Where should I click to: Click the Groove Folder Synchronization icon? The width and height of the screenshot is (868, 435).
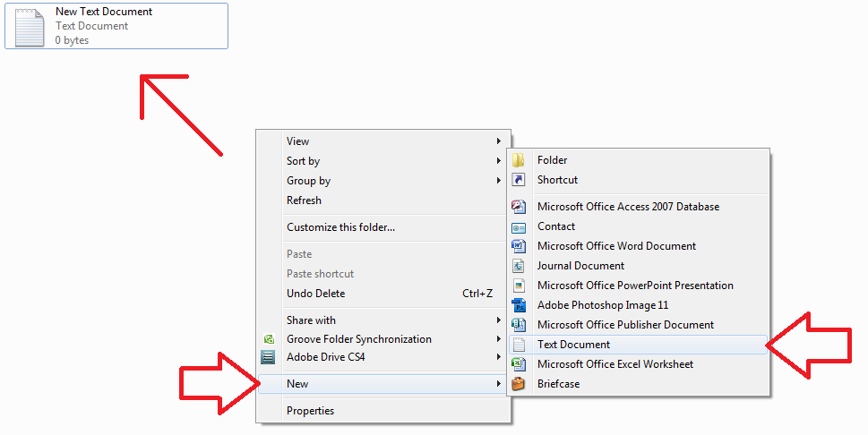click(269, 339)
